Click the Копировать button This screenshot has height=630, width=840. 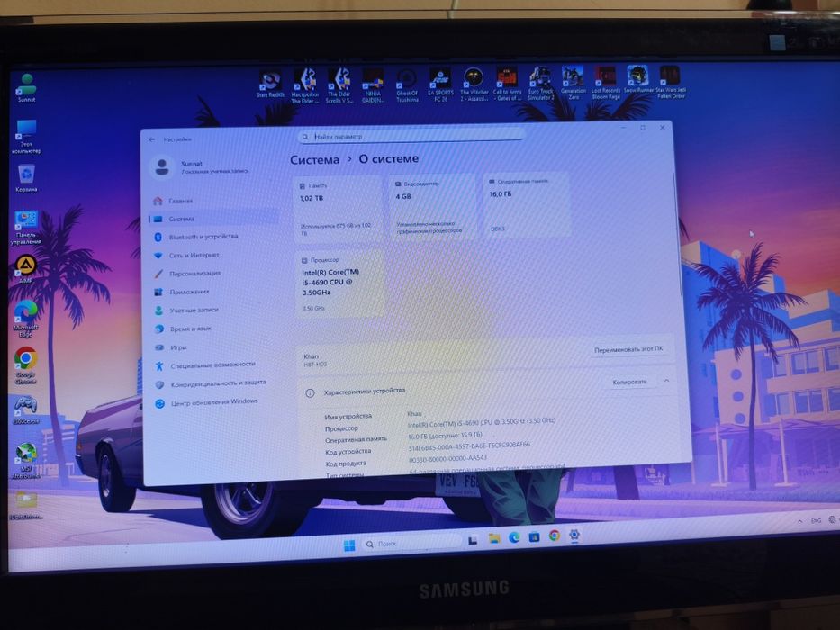click(629, 382)
